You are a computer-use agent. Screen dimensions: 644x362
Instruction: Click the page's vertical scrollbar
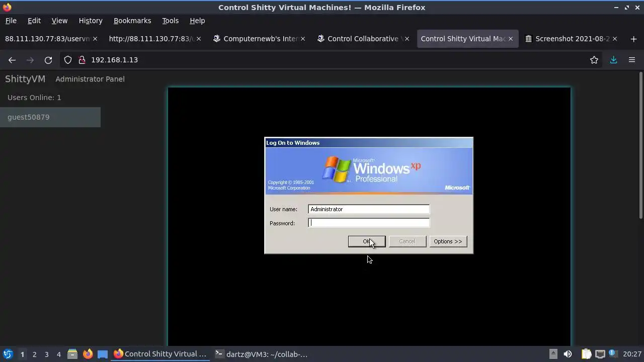coord(640,146)
